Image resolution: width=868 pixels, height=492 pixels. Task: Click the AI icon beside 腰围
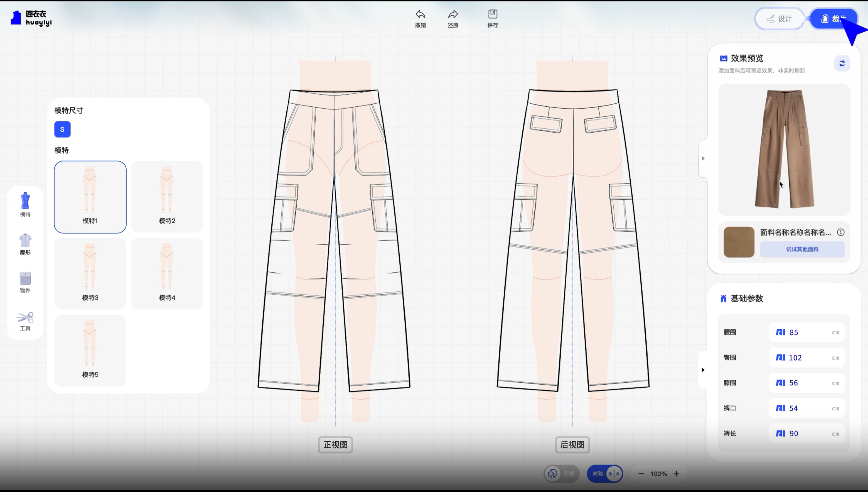(781, 332)
